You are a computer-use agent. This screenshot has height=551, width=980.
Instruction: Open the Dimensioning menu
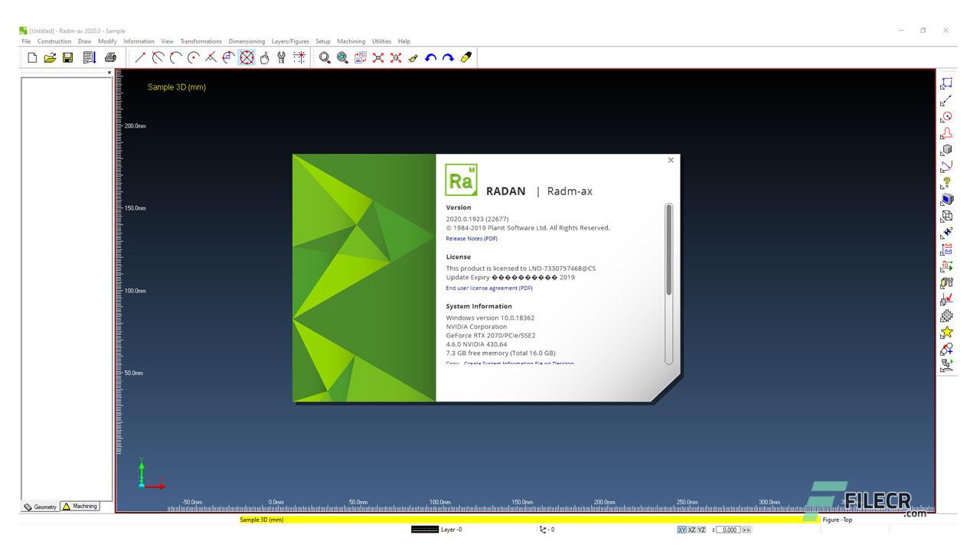[247, 41]
